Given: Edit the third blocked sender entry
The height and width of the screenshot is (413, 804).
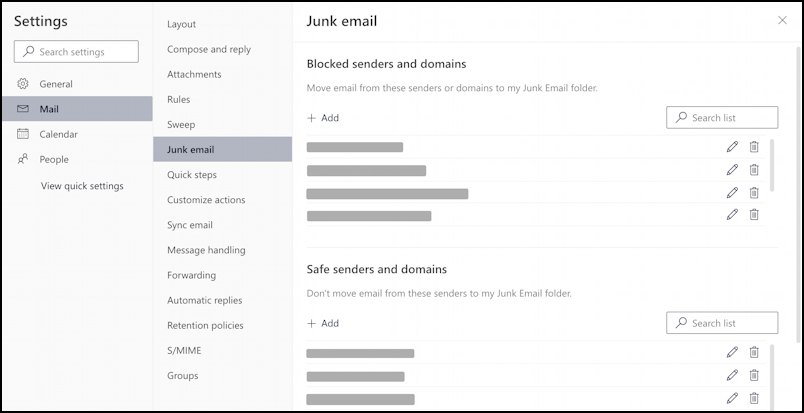Looking at the screenshot, I should [x=732, y=193].
